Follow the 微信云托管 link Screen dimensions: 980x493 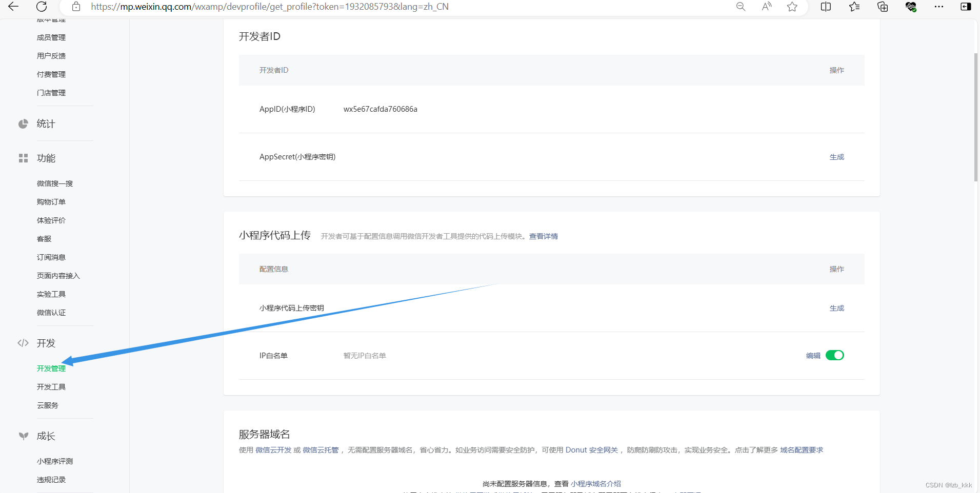coord(321,450)
